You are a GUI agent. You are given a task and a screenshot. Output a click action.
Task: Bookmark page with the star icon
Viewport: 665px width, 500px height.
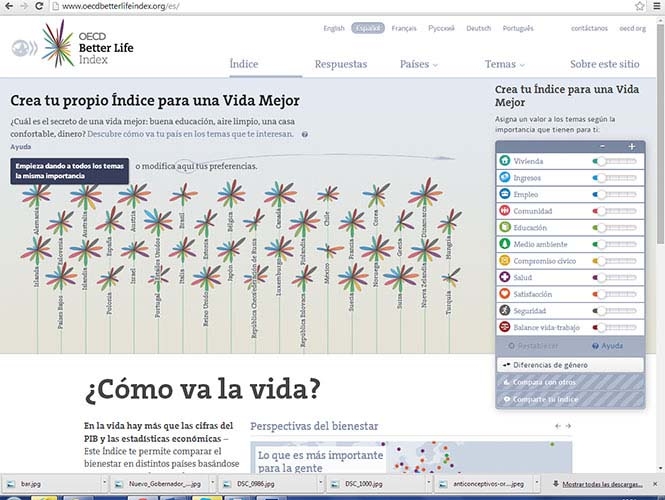point(640,6)
